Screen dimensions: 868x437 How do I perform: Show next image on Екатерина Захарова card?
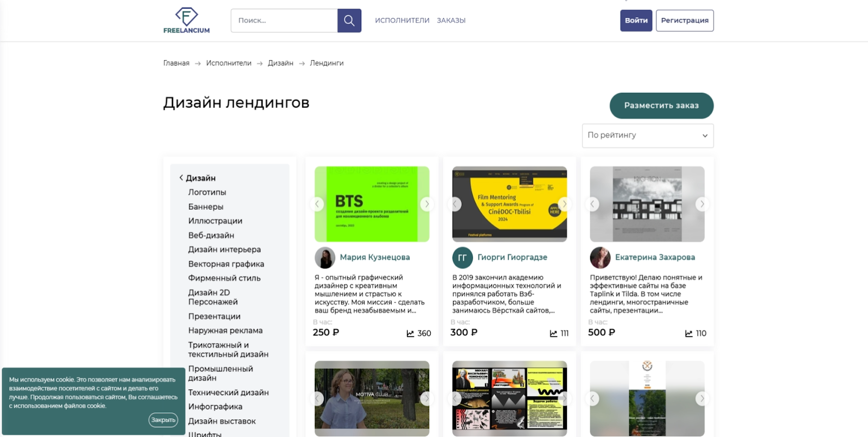(702, 204)
